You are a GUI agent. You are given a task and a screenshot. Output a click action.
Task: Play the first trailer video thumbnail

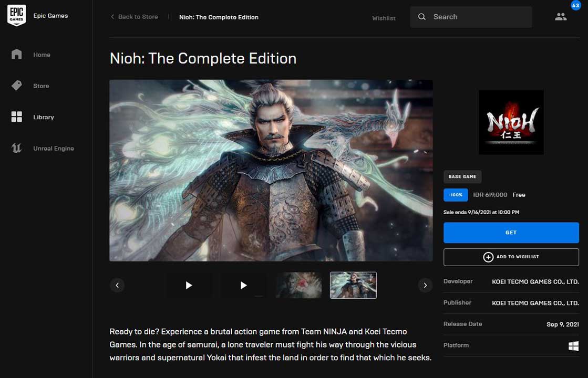(189, 286)
